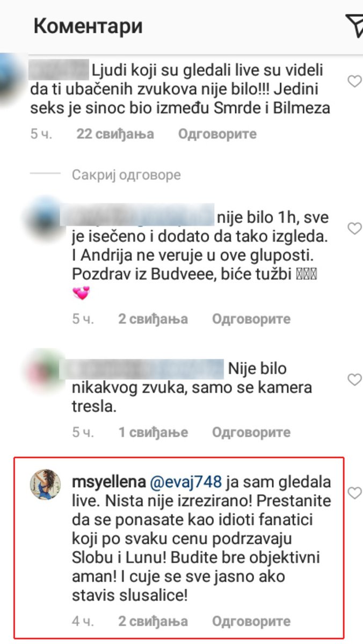Like the comment about 'Smrde i Bilmeza'
Screen dimensions: 363x644
[354, 82]
